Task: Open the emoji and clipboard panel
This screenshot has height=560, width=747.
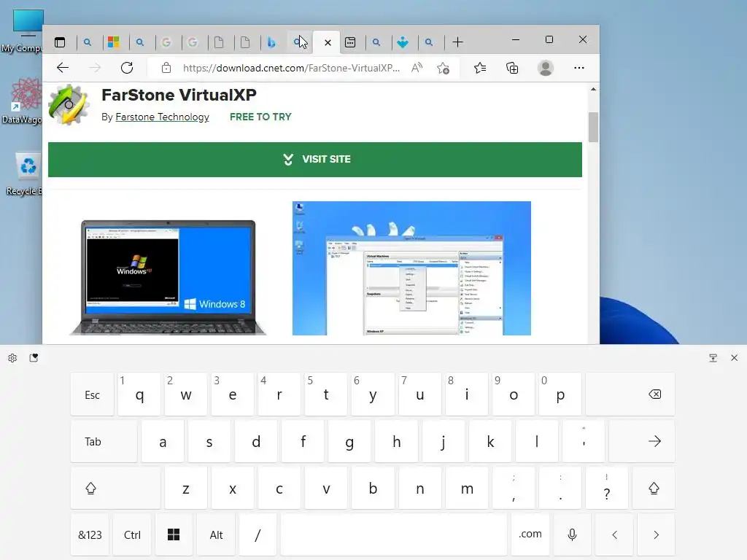Action: [34, 358]
